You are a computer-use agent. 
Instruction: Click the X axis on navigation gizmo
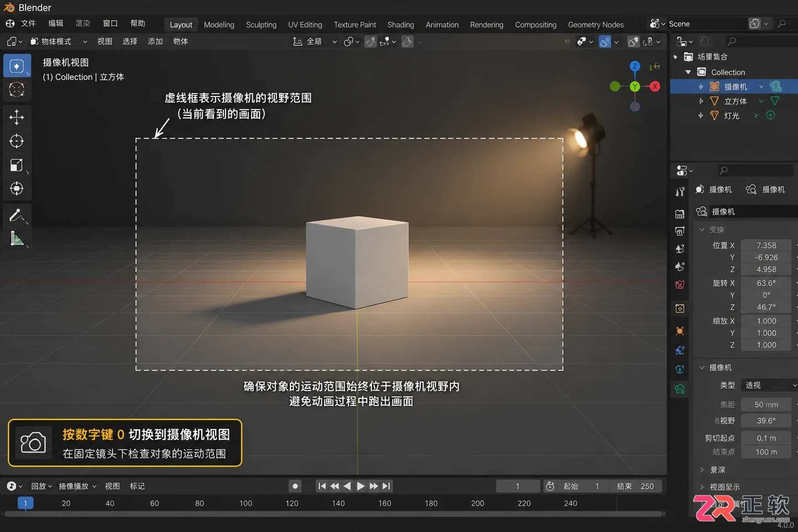(655, 86)
